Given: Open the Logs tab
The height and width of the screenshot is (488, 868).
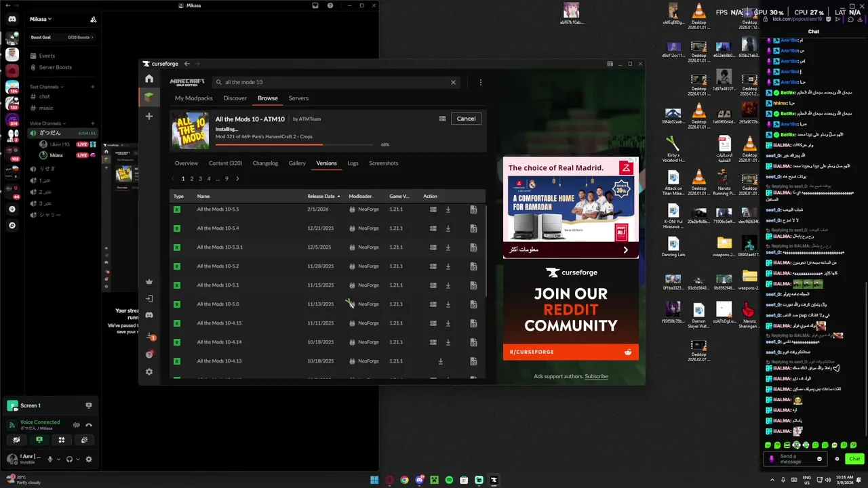Looking at the screenshot, I should coord(353,163).
